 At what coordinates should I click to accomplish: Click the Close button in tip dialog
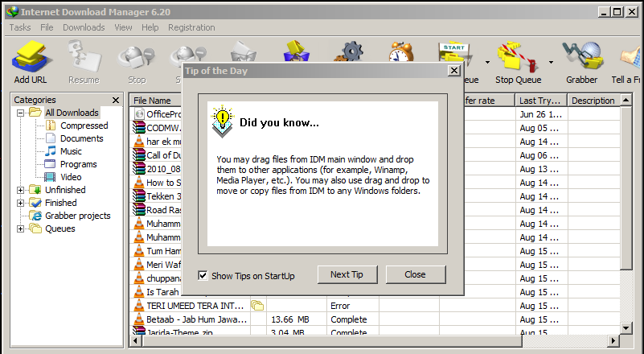tap(415, 274)
